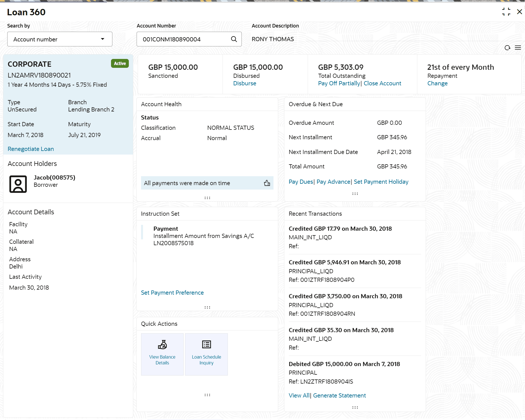Image resolution: width=525 pixels, height=420 pixels.
Task: Click the thumbs-up icon on payment feedback banner
Action: click(267, 183)
